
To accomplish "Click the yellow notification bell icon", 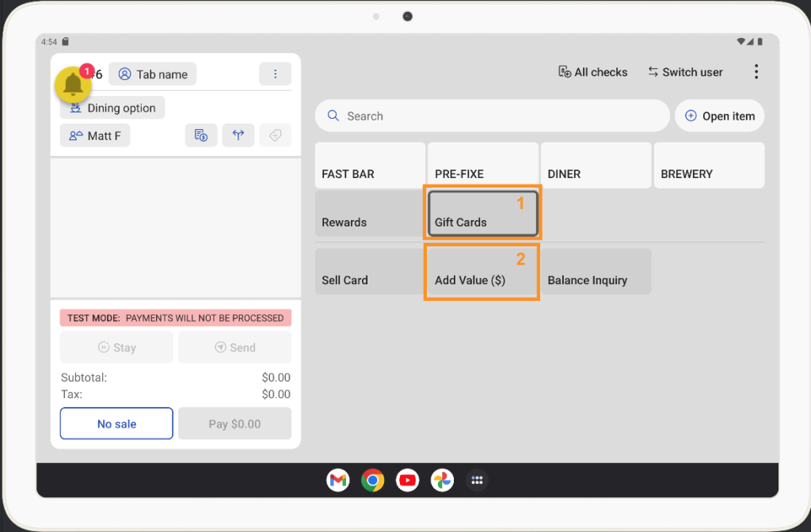I will (x=74, y=85).
